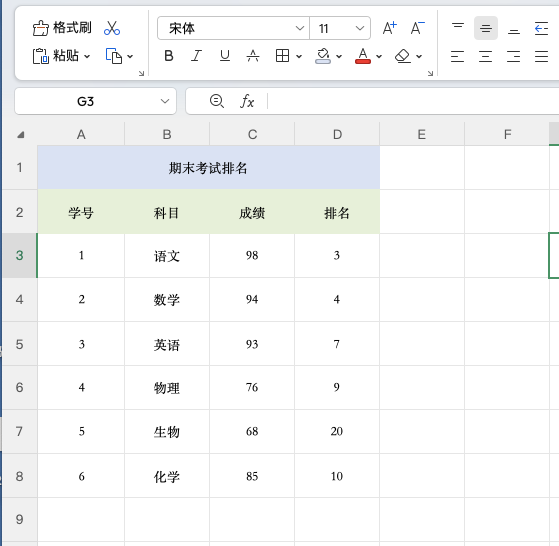
Task: Toggle Italic formatting
Action: coord(196,56)
